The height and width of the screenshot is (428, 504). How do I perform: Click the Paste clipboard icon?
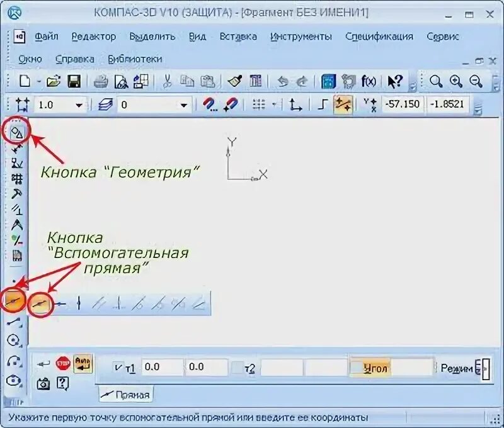(208, 82)
